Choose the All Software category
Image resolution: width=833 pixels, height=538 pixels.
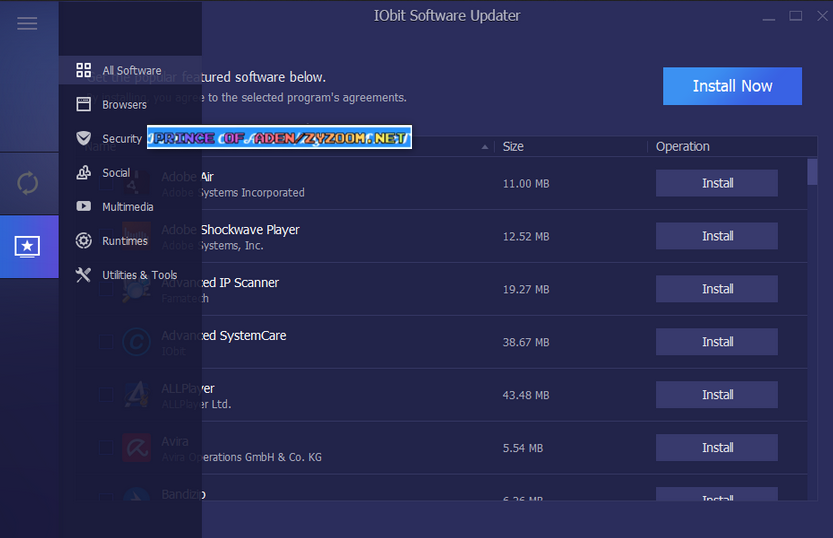click(x=130, y=70)
